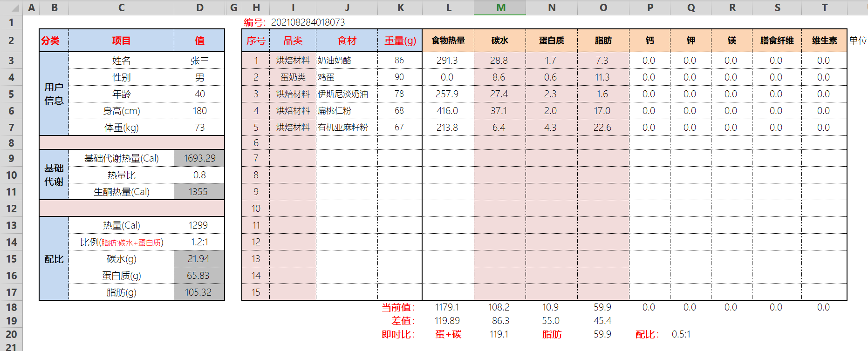Select the 热量(Cal) value 1299

pyautogui.click(x=199, y=225)
